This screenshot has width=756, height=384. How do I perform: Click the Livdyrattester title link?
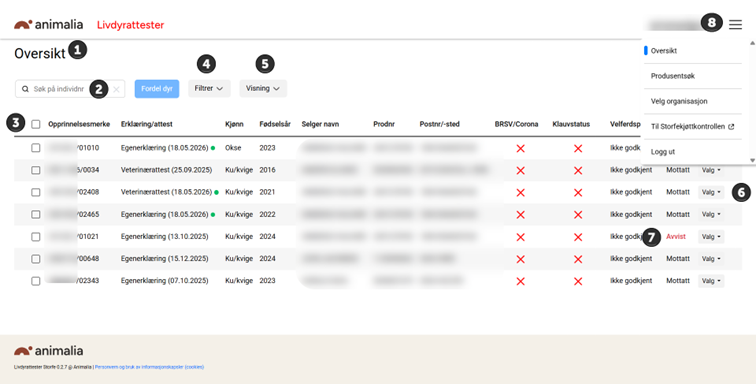(x=131, y=25)
